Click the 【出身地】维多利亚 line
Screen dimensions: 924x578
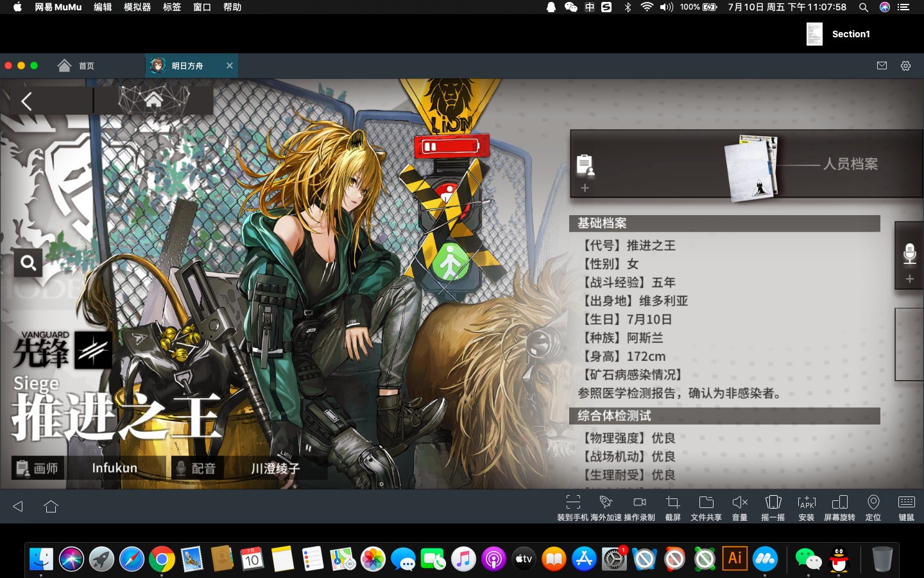tap(633, 301)
